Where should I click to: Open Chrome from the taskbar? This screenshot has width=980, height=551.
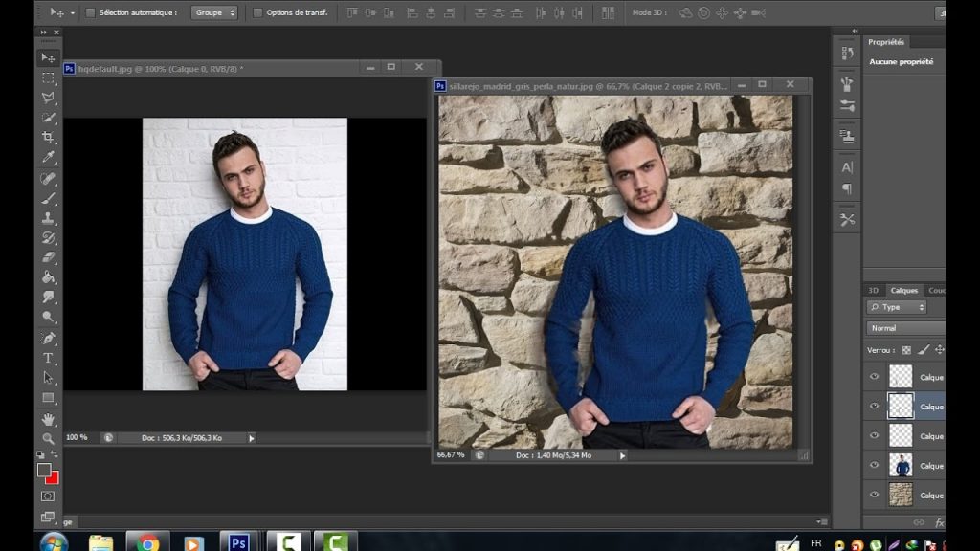pyautogui.click(x=147, y=541)
